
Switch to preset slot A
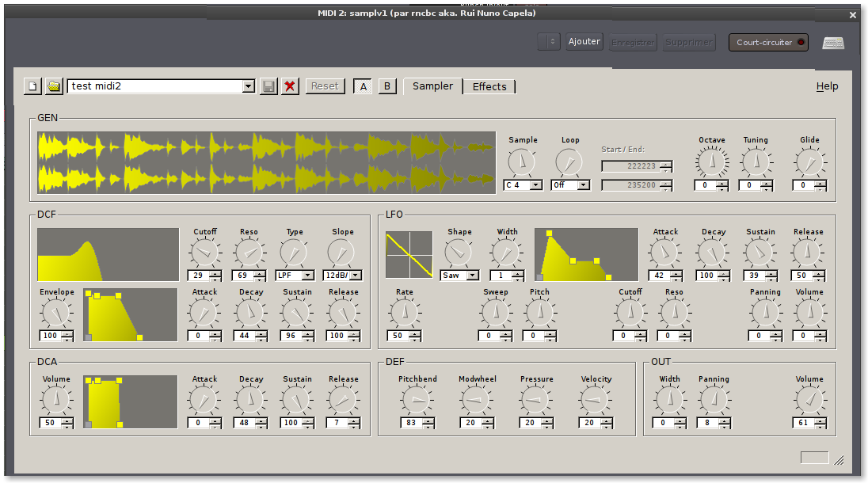pos(364,86)
